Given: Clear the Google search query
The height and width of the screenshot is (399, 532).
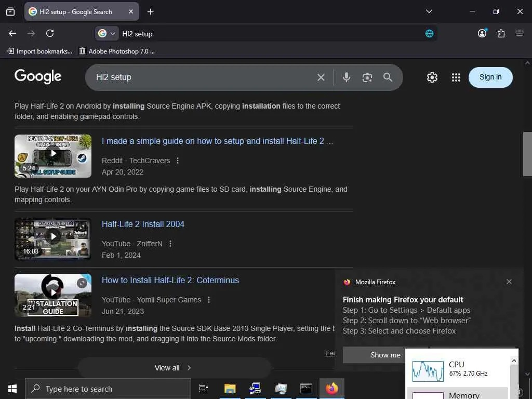Looking at the screenshot, I should point(321,77).
